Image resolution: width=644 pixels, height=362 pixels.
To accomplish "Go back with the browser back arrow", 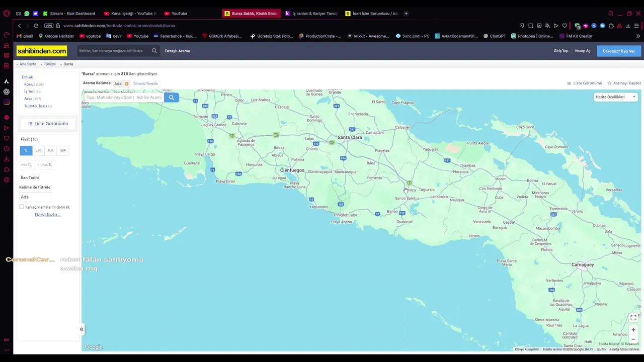I will (19, 26).
